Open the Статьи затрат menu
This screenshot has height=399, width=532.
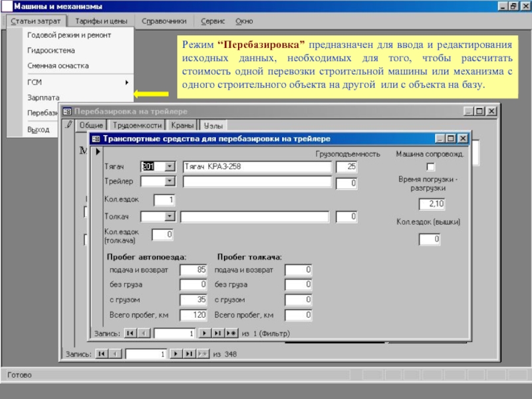(36, 21)
